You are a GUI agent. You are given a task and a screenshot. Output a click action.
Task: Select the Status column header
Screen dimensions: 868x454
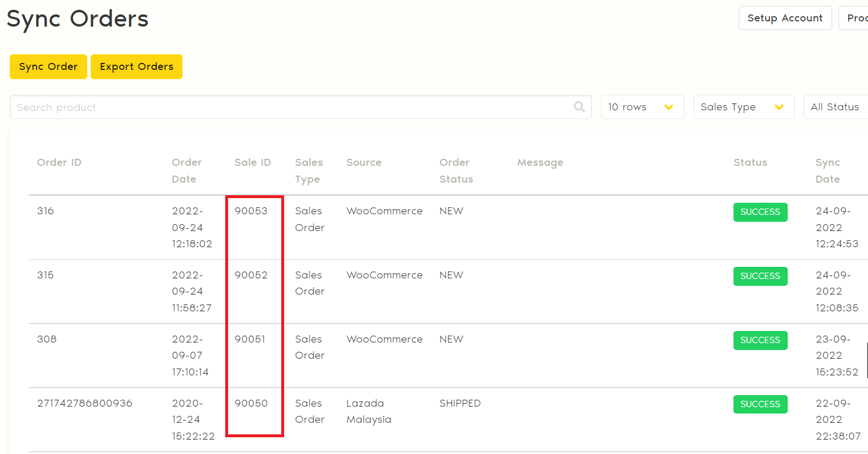click(x=750, y=162)
